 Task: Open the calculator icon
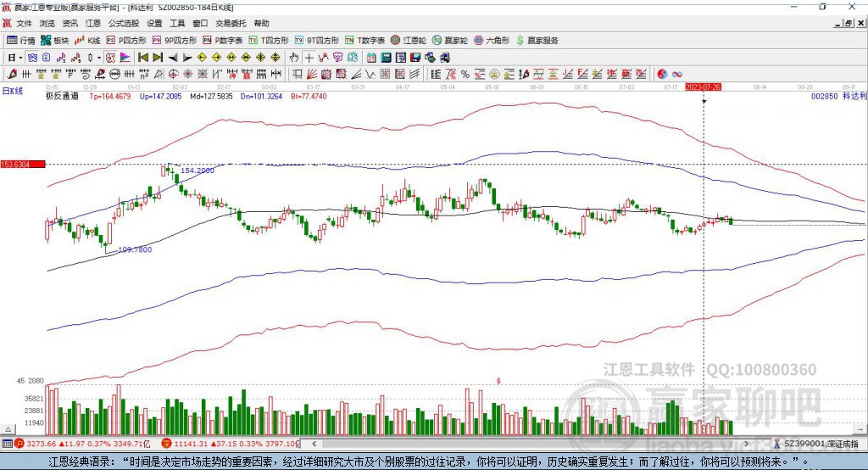click(x=386, y=58)
